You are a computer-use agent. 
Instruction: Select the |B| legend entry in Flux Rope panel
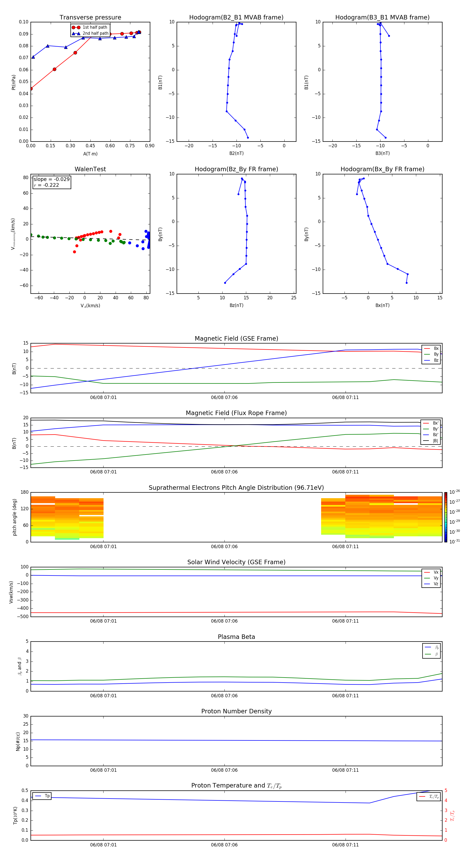431,441
